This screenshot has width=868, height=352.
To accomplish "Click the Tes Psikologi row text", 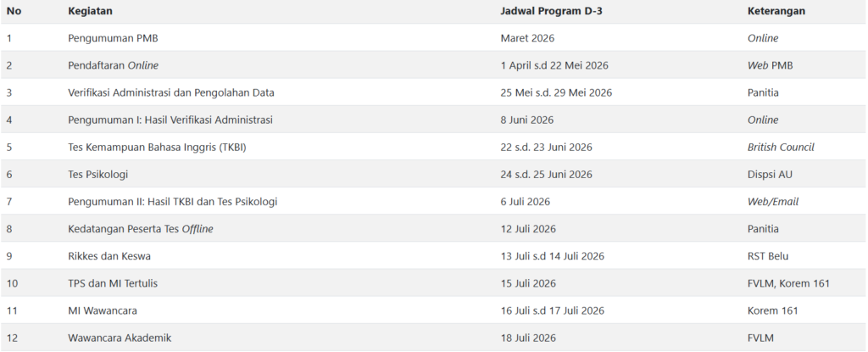I will click(x=97, y=174).
